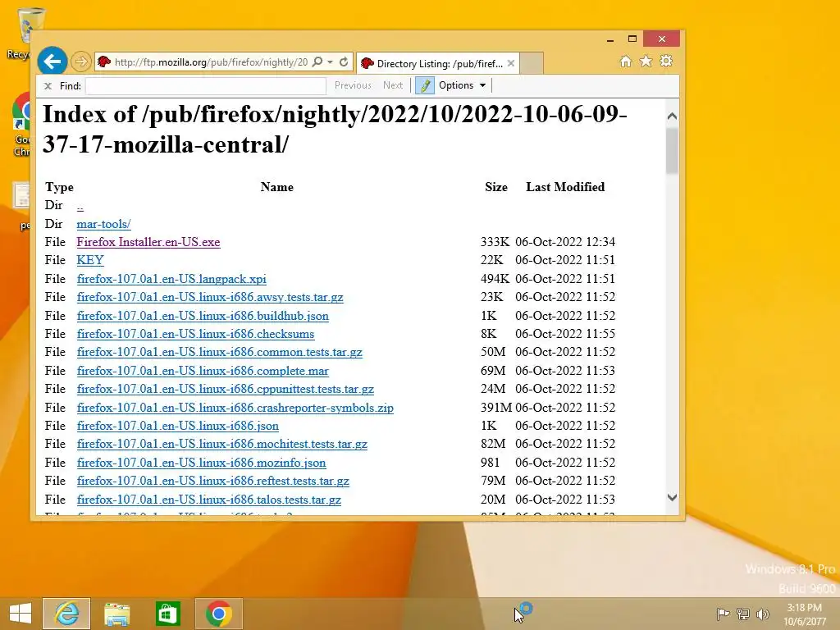Click the address bar URL field
This screenshot has height=630, width=840.
tap(211, 62)
